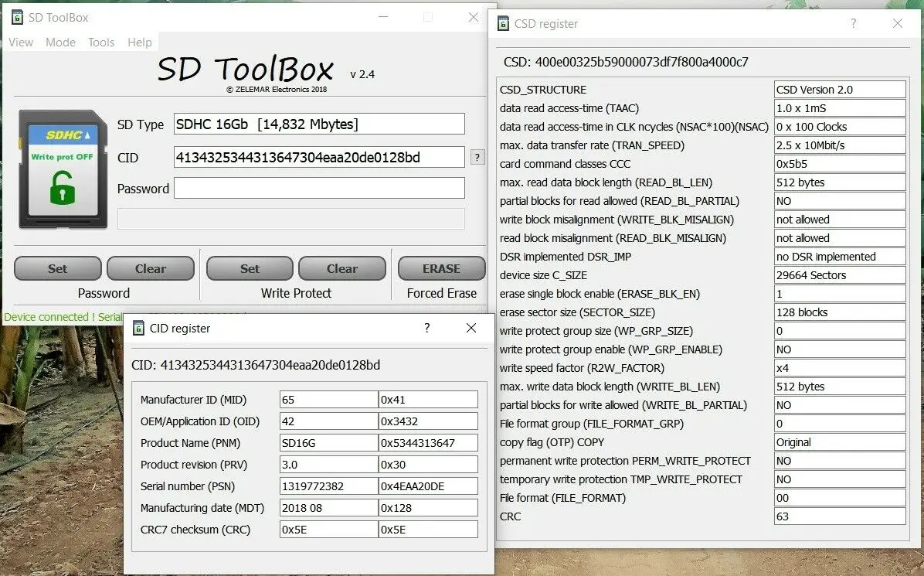This screenshot has height=576, width=924.
Task: Click Manufacturing date hex 0x128
Action: click(428, 508)
